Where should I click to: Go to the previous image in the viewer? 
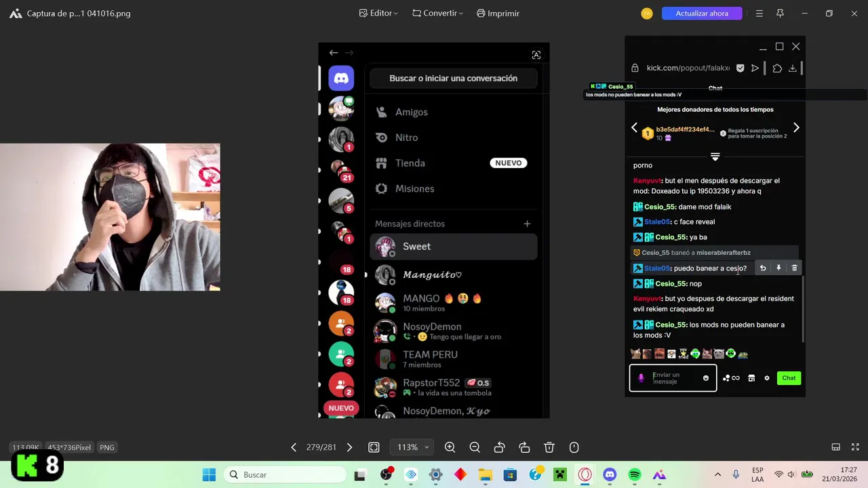tap(294, 447)
